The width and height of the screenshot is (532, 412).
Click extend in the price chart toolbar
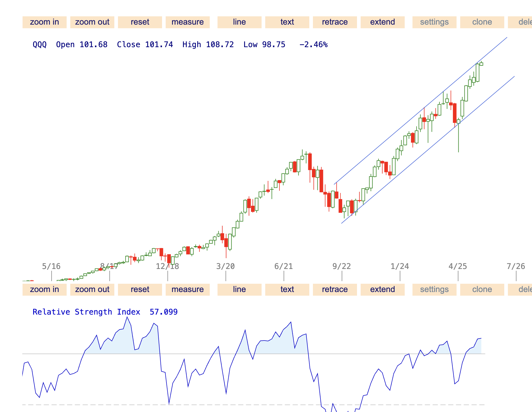(382, 22)
